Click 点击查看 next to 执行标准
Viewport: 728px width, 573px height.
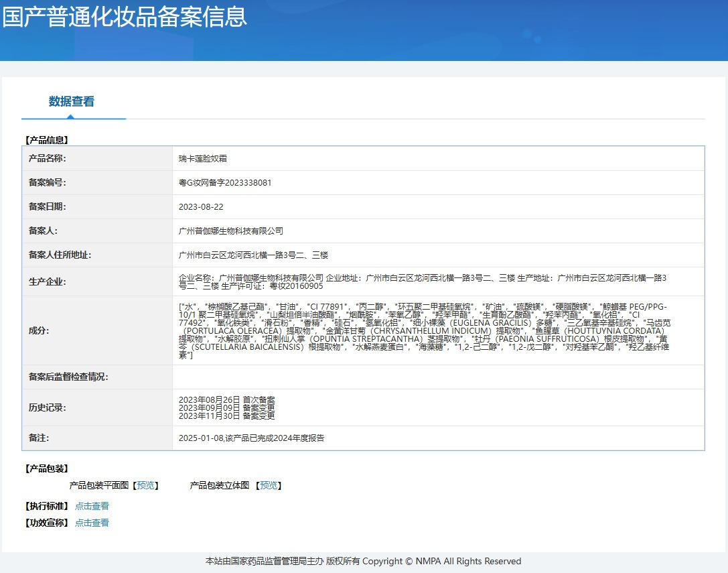tap(92, 506)
